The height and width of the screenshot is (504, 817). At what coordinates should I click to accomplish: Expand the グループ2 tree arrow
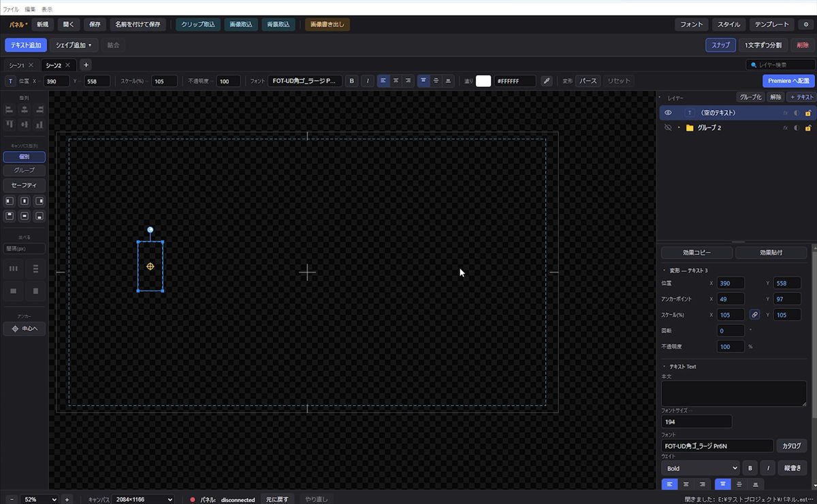pos(679,128)
